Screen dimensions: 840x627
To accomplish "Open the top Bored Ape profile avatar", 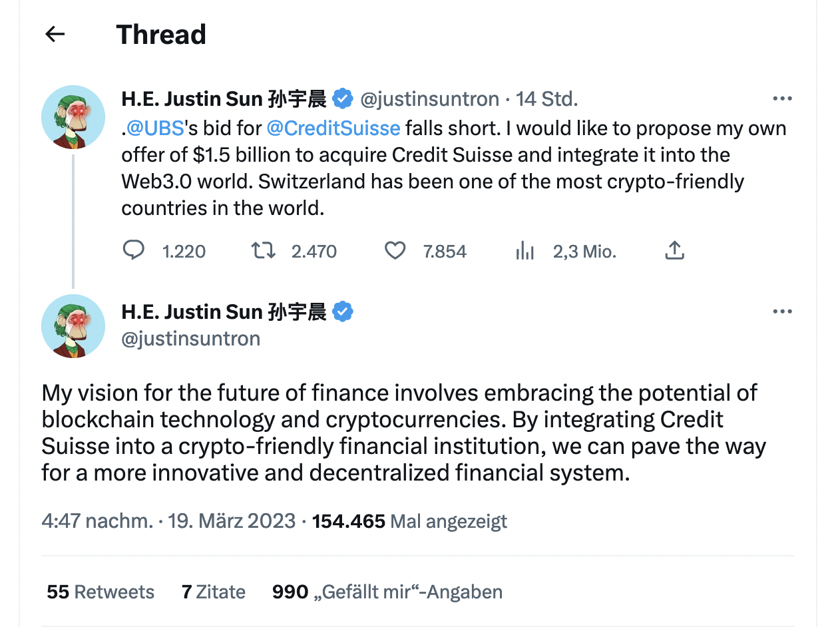I will coord(73,117).
